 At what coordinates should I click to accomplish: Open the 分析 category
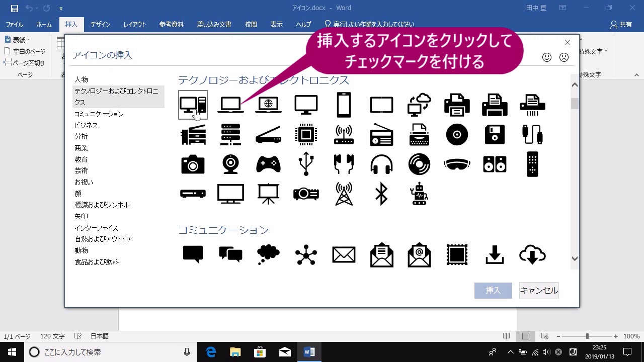point(81,136)
